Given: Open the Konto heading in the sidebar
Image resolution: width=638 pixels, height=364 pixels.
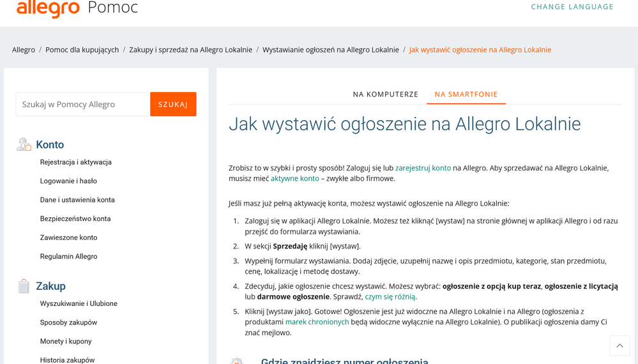Looking at the screenshot, I should 50,144.
